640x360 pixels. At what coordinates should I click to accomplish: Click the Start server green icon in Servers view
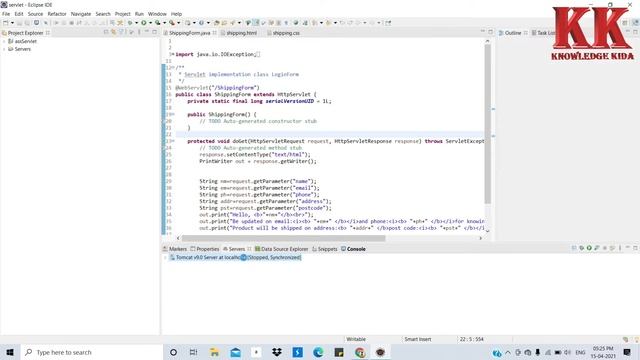click(x=589, y=248)
